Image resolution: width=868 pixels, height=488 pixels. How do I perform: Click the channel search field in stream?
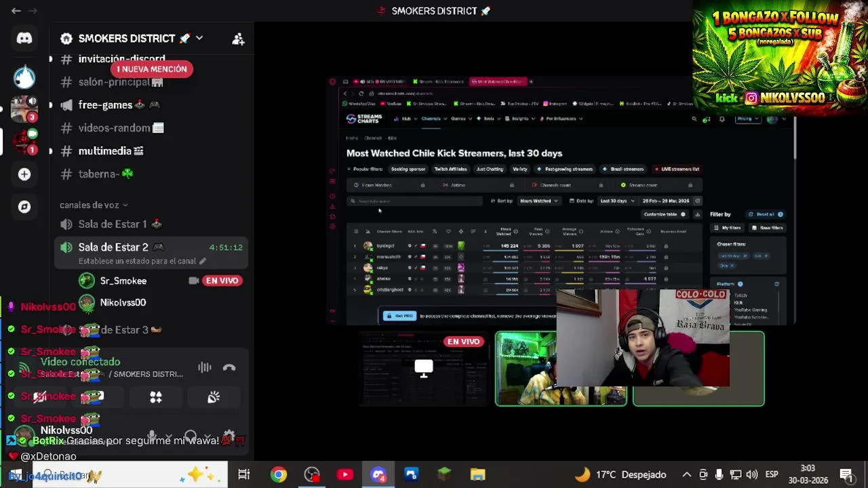pos(414,201)
